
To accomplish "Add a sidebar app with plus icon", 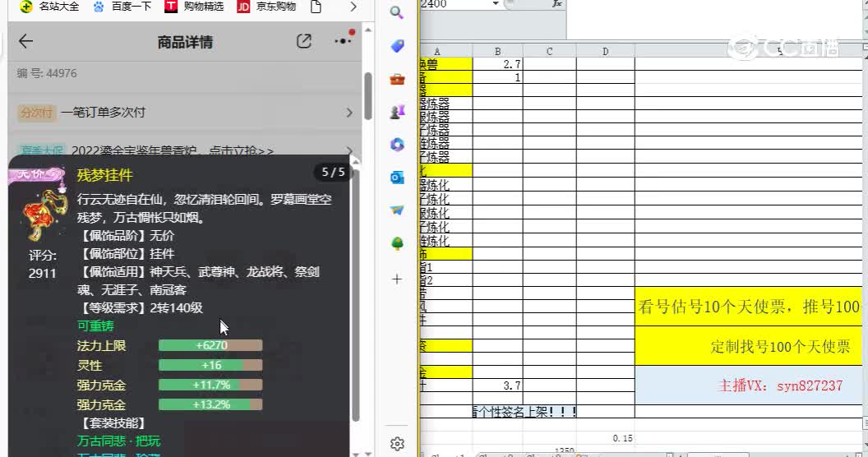I will [396, 279].
